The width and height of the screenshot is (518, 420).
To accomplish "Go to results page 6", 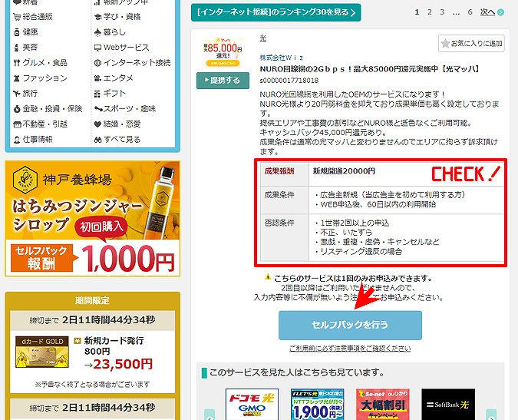I will point(470,12).
